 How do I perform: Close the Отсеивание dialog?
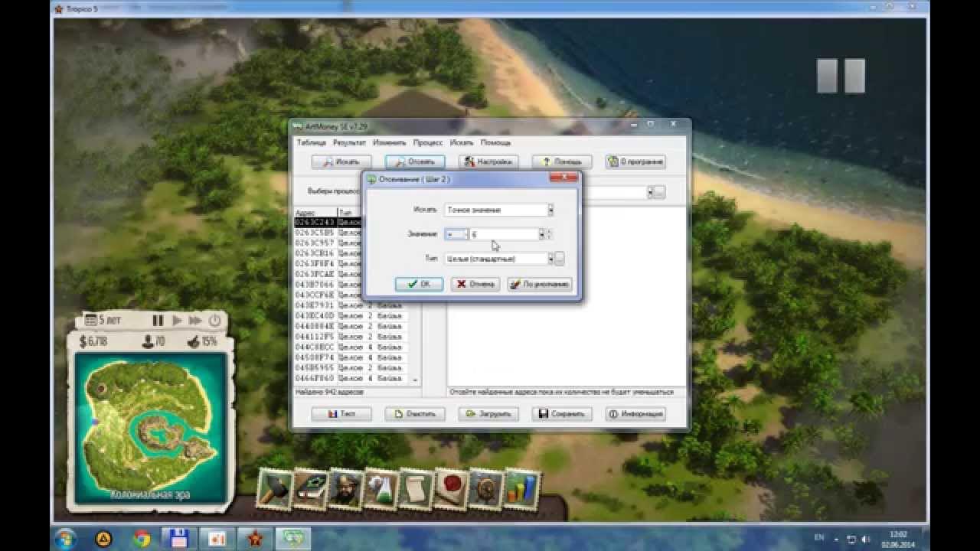[563, 178]
